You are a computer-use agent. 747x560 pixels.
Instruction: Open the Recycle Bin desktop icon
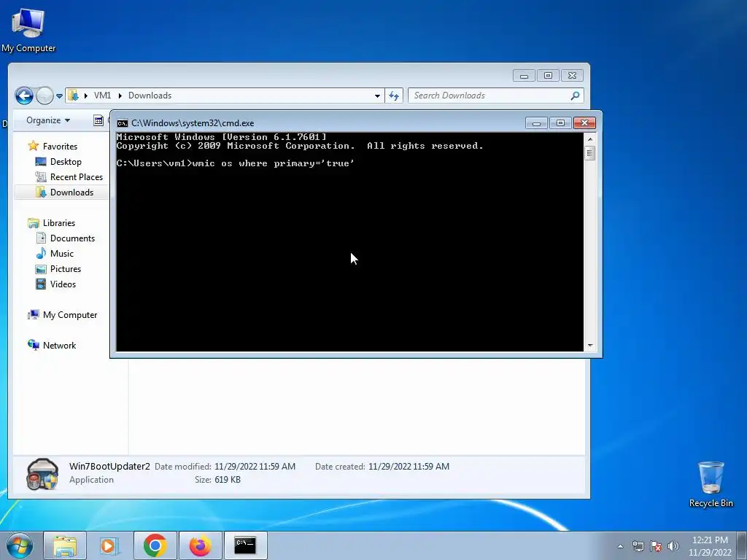(x=711, y=484)
